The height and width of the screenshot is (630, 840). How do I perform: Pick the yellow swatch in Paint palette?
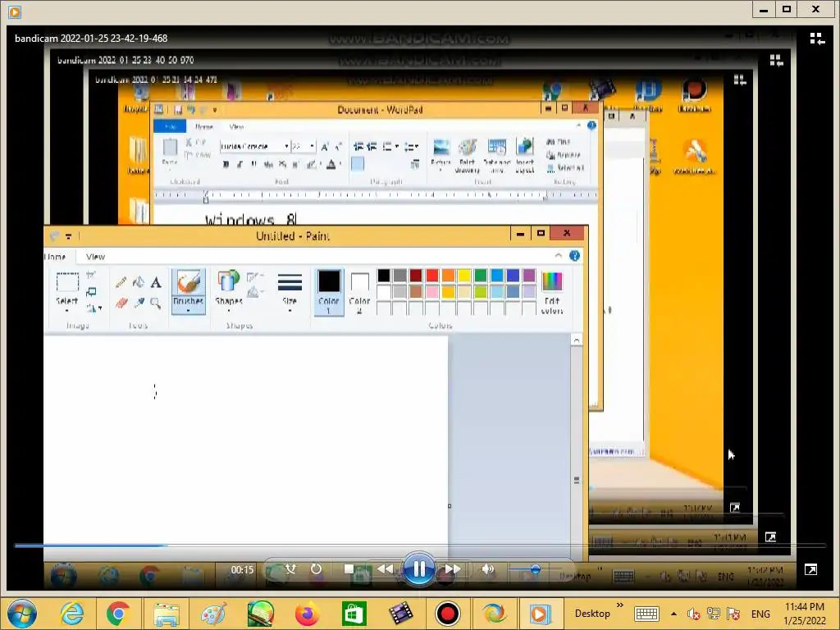coord(464,276)
